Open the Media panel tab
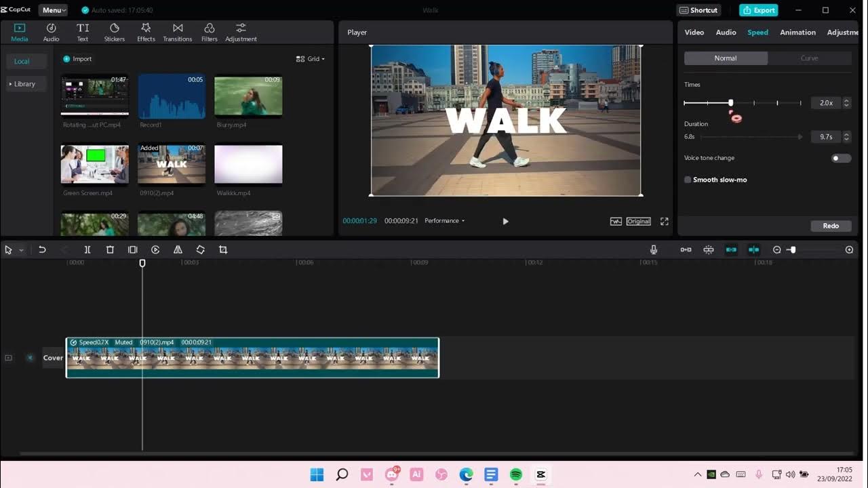 (x=19, y=32)
